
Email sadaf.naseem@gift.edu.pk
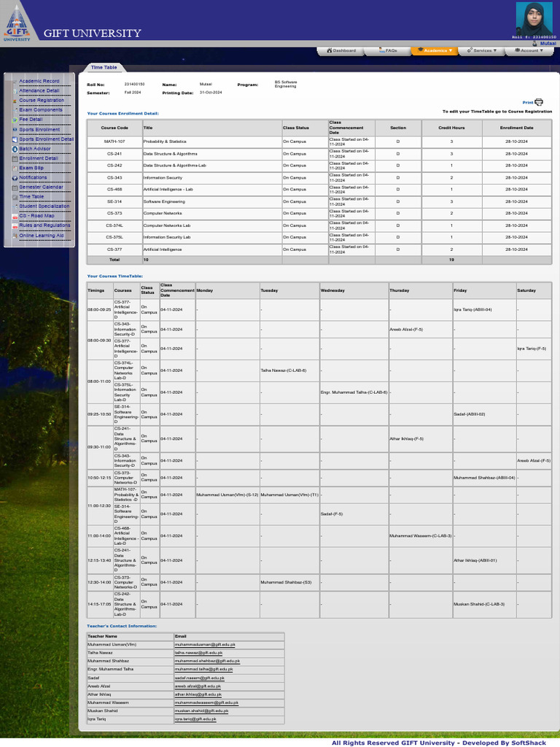point(200,678)
